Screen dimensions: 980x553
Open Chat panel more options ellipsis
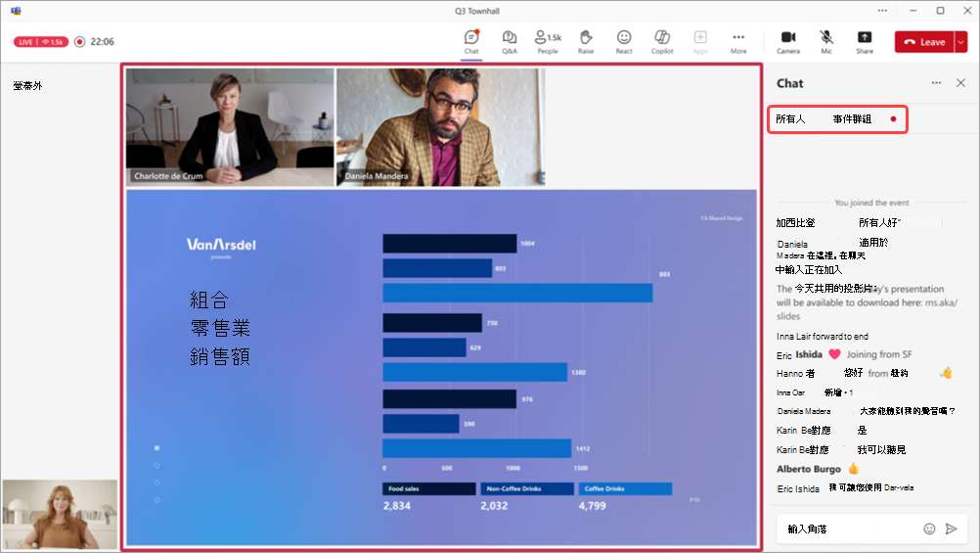click(x=936, y=82)
